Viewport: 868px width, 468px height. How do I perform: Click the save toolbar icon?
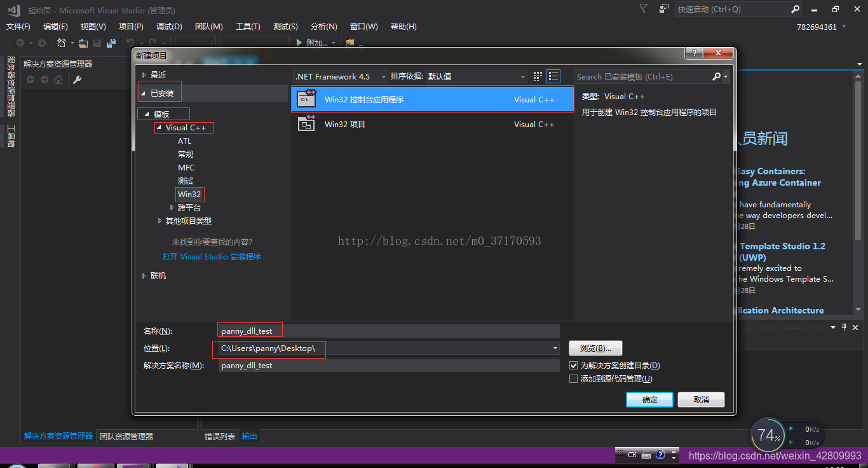97,43
